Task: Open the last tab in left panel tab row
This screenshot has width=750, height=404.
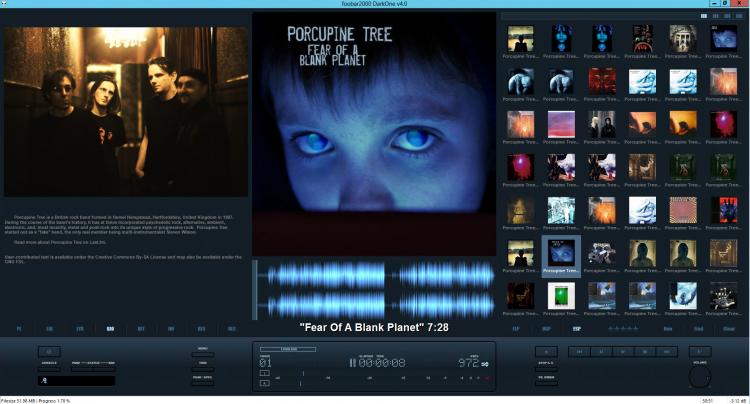Action: [232, 329]
